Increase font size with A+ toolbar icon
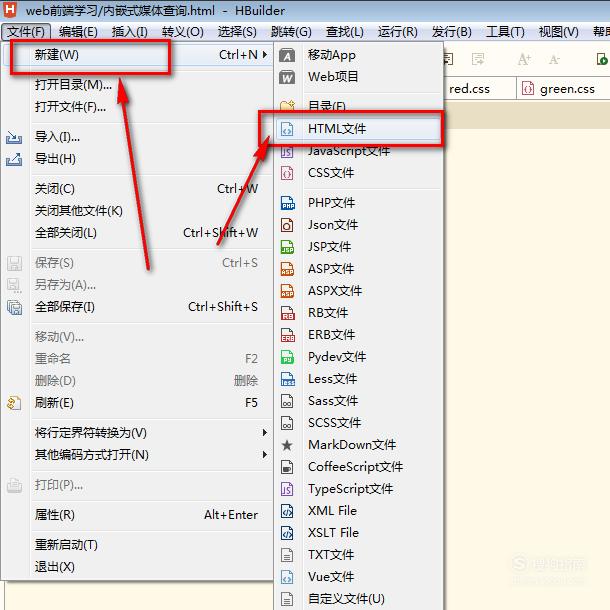The height and width of the screenshot is (610, 610). point(524,60)
